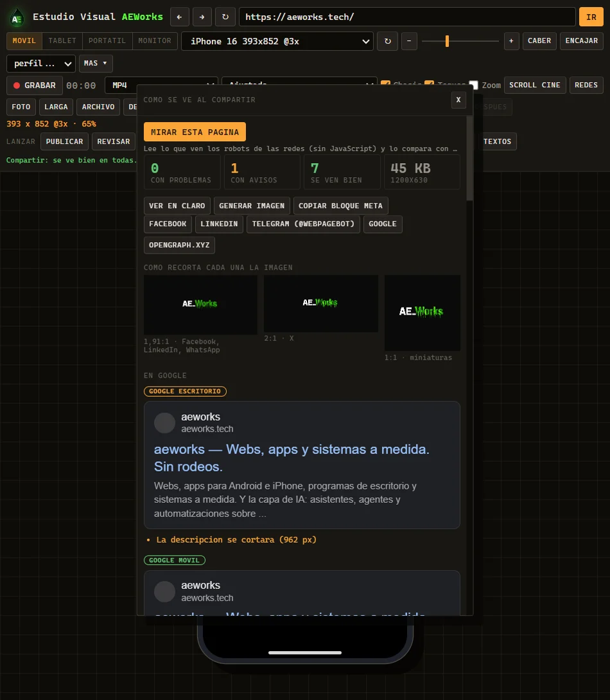Click the TEXTOS button
610x700 pixels.
pyautogui.click(x=498, y=141)
